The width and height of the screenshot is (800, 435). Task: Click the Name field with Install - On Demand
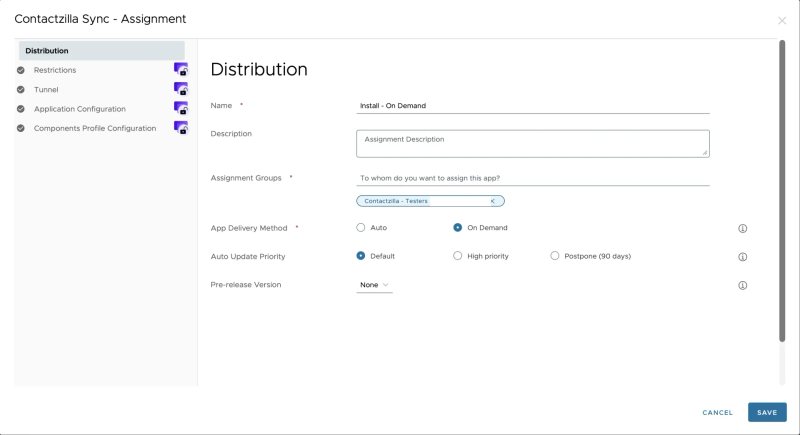[533, 106]
